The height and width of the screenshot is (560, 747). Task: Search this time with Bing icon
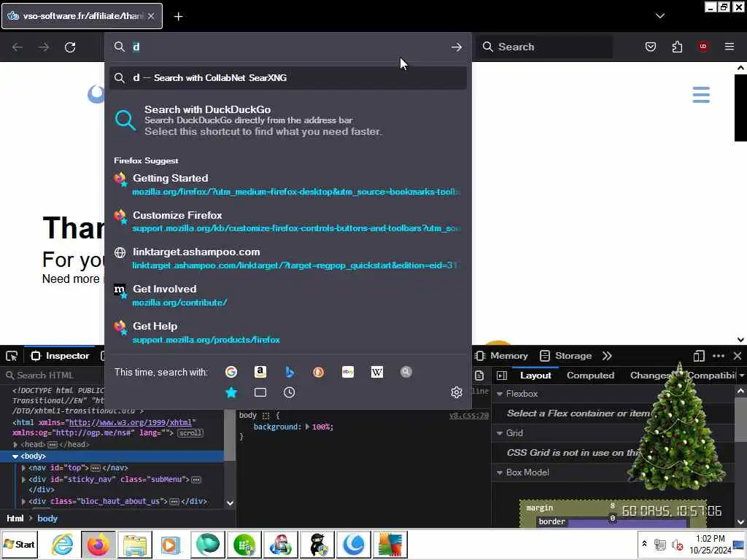coord(289,372)
